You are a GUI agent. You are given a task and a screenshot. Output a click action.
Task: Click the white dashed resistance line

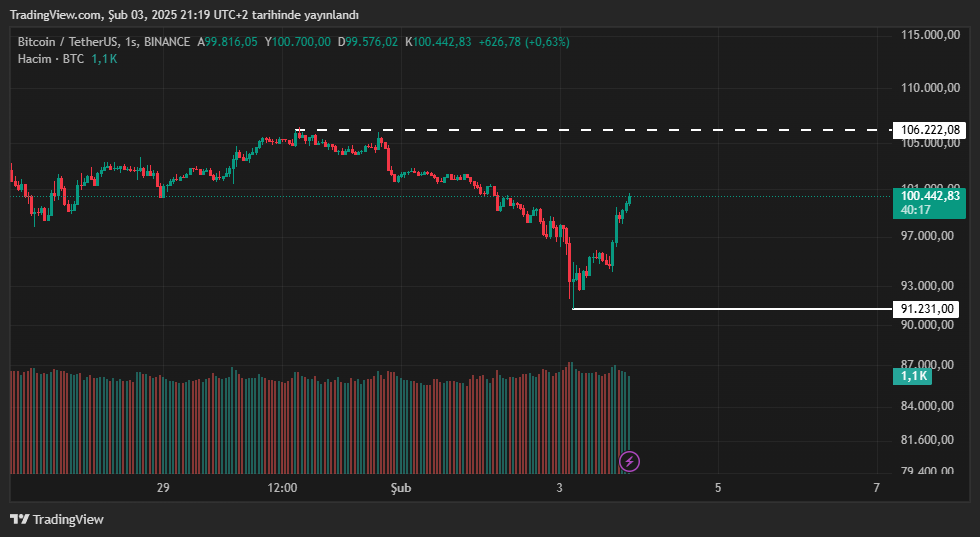(x=594, y=130)
